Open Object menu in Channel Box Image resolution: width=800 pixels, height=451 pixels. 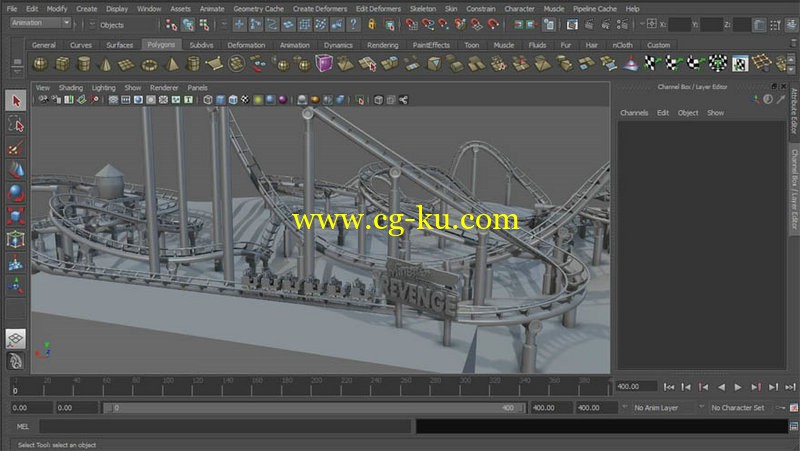[688, 113]
